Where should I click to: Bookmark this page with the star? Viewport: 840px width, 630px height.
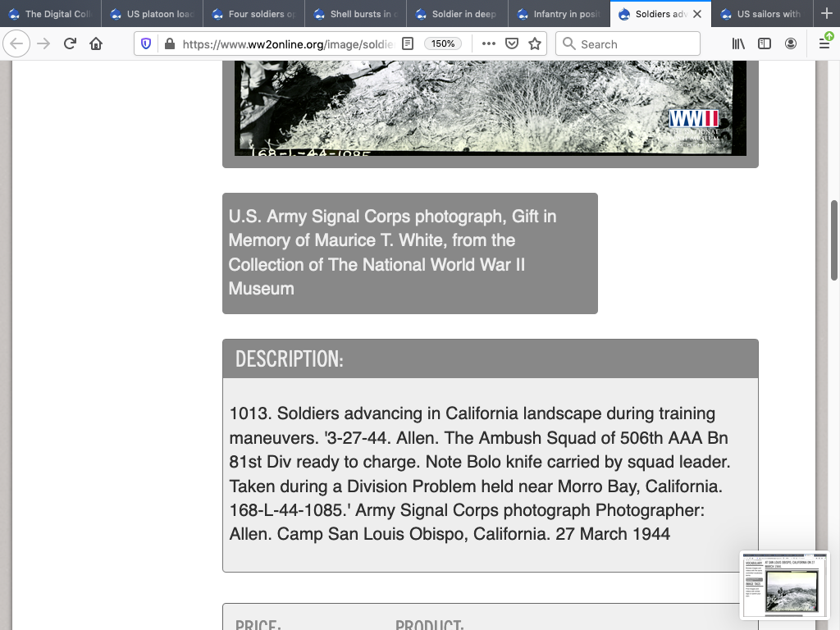[x=535, y=44]
